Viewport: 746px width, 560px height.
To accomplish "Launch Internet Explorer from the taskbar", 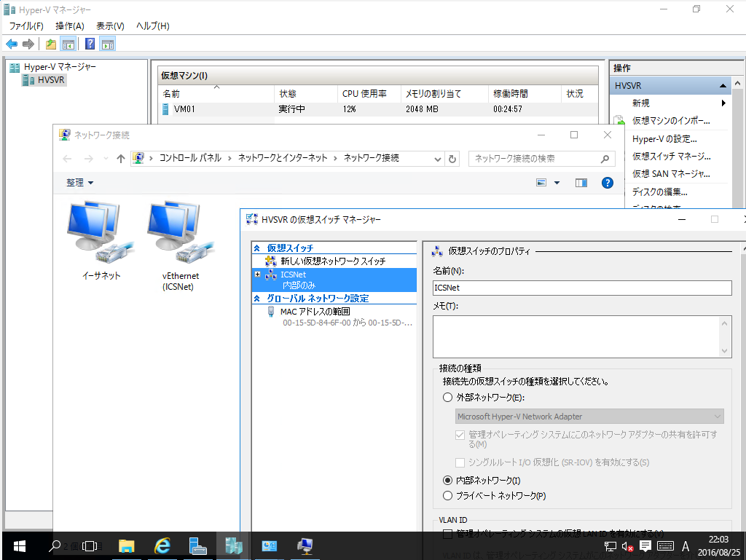I will (162, 546).
